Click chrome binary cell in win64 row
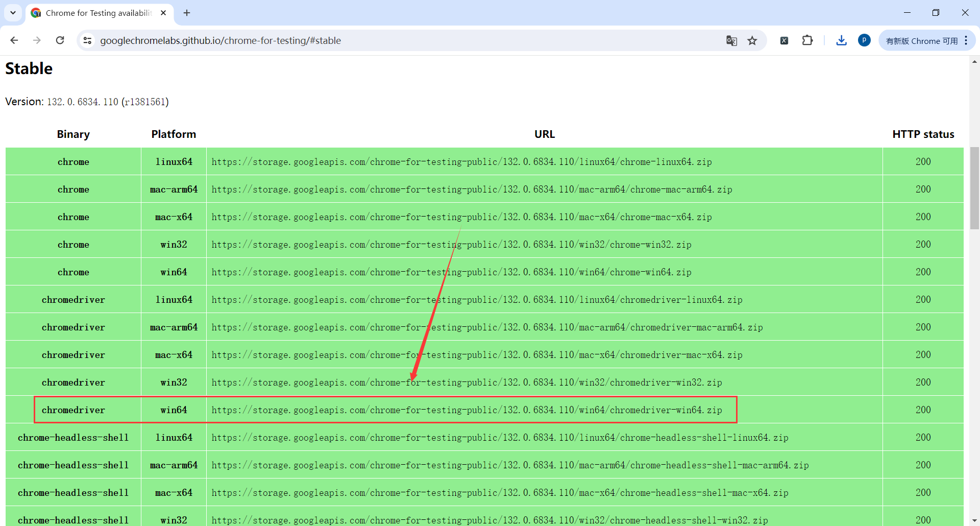The width and height of the screenshot is (980, 526). [73, 272]
